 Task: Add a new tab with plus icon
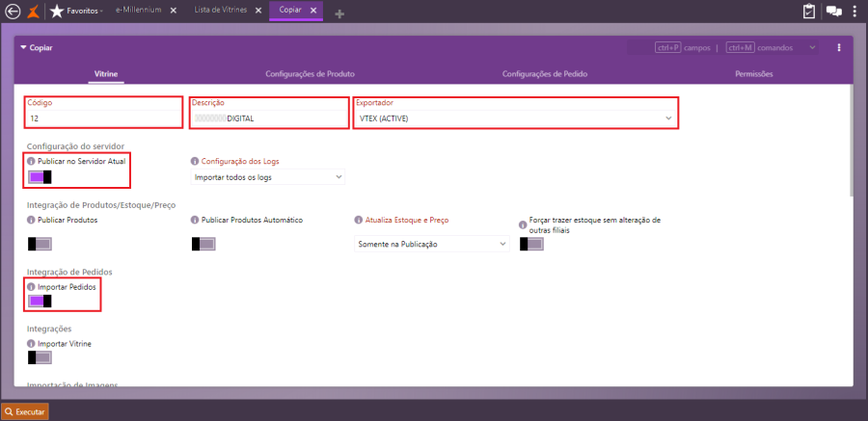point(339,13)
